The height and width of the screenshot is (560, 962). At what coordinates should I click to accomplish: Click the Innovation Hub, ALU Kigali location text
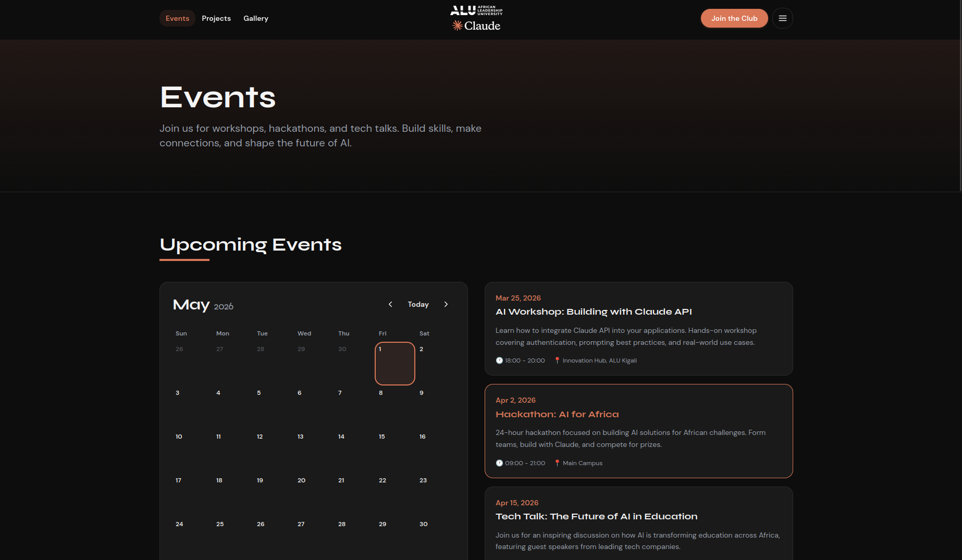pos(599,360)
